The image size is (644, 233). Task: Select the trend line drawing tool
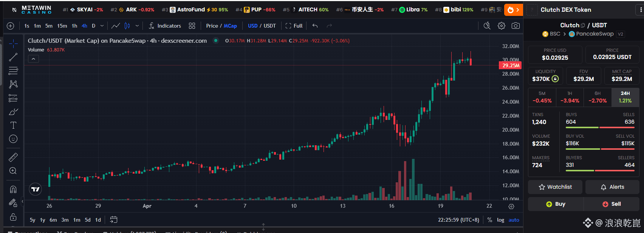click(13, 57)
